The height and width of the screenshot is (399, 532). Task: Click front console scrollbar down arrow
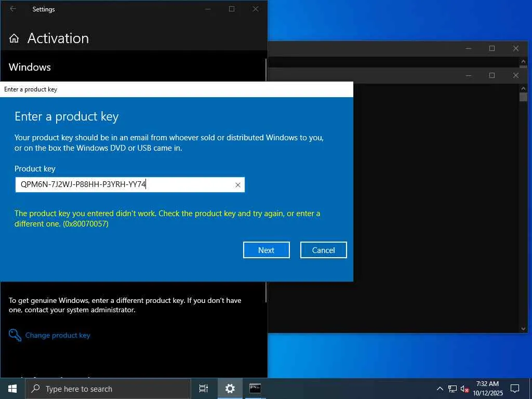(x=523, y=328)
